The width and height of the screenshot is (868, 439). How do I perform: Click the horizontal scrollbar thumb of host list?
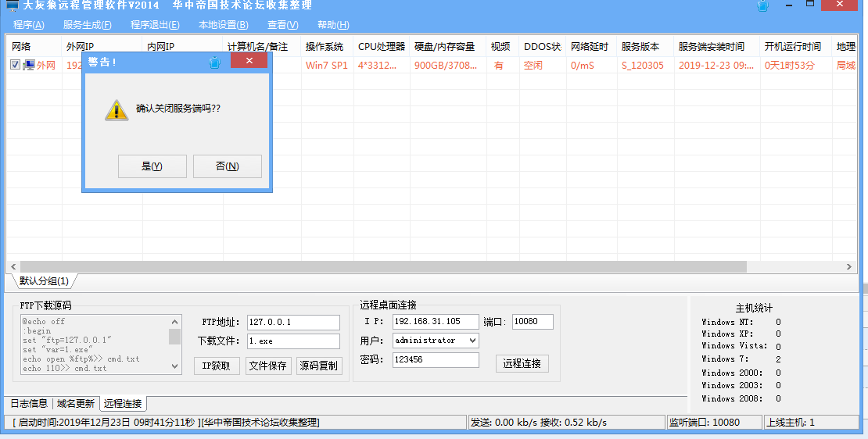point(383,266)
